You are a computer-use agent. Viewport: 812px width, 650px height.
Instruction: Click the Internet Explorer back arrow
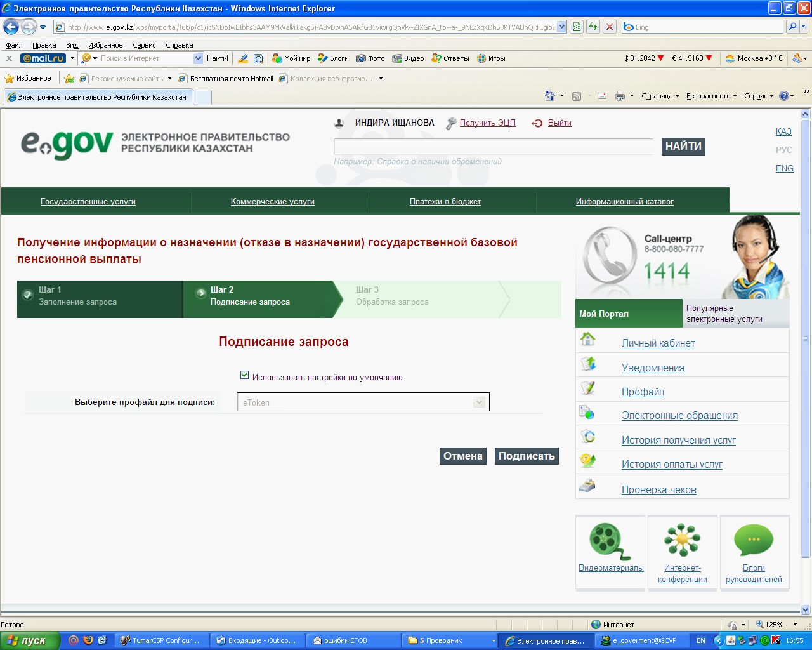pyautogui.click(x=11, y=27)
